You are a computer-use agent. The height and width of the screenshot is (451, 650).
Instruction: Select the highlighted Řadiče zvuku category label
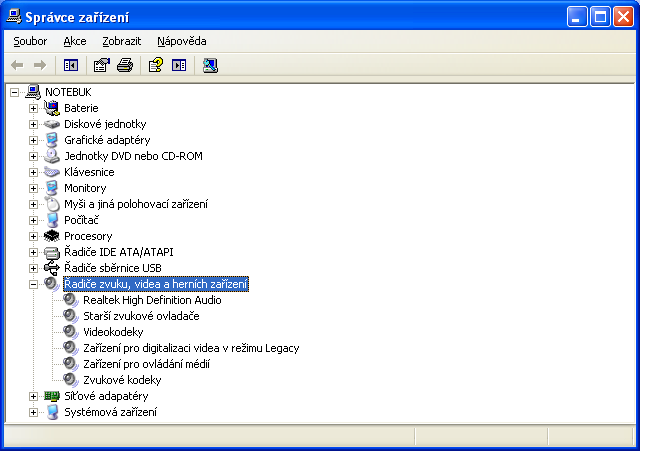pyautogui.click(x=156, y=284)
